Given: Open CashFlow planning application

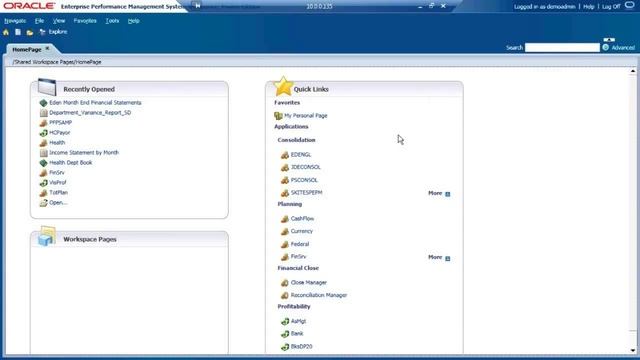Looking at the screenshot, I should [302, 219].
